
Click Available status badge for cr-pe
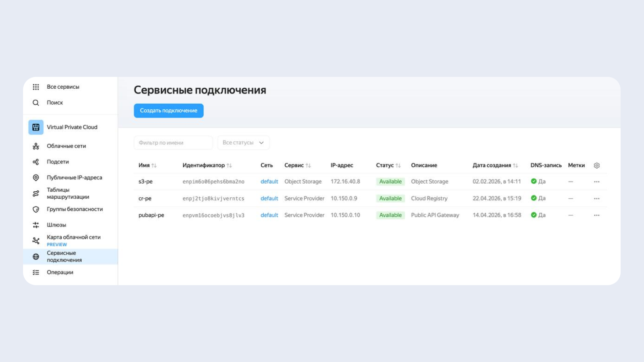[390, 198]
